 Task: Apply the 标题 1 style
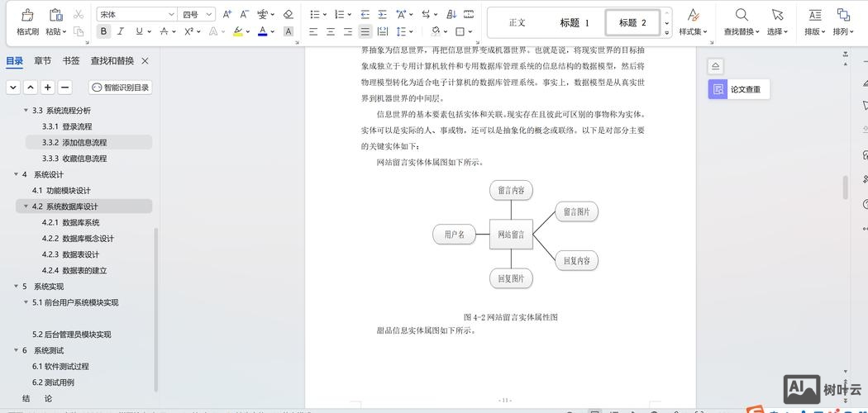click(575, 22)
